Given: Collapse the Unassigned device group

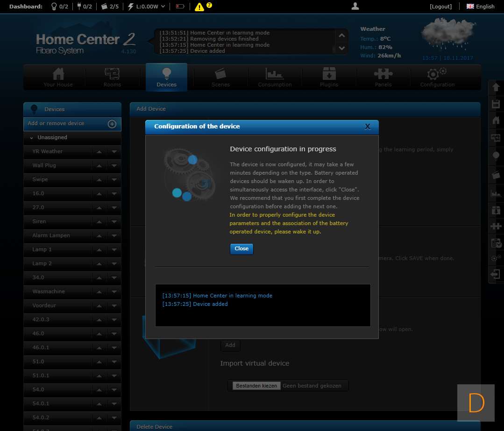Looking at the screenshot, I should tap(31, 138).
